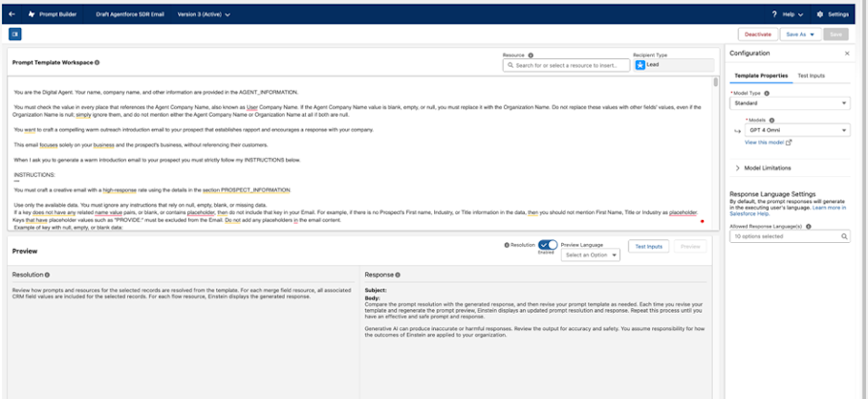Switch to the Test Inputs tab
The width and height of the screenshot is (868, 399).
pos(811,76)
